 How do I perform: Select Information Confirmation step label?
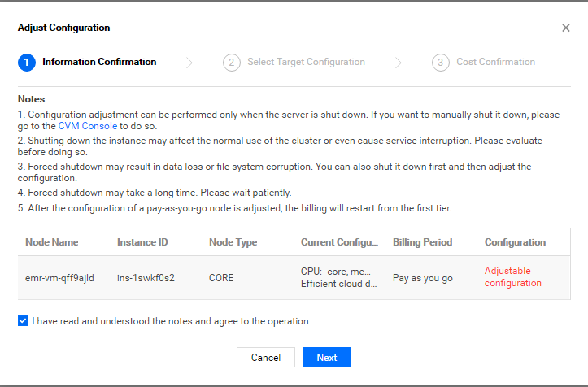tap(99, 62)
